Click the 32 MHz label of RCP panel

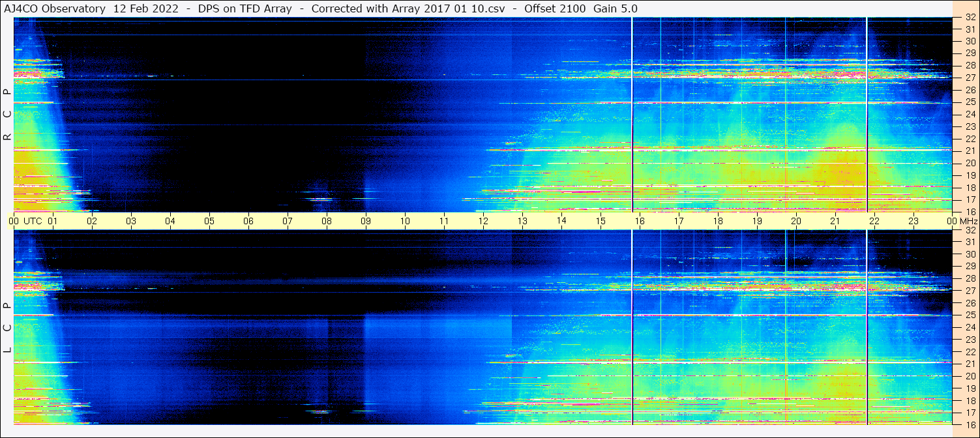click(970, 18)
